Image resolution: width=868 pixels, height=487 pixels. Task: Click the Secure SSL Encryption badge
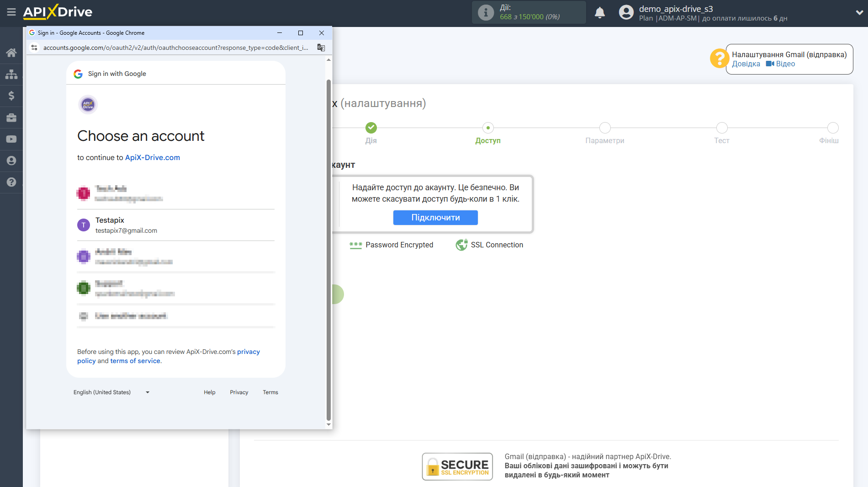[x=457, y=466]
